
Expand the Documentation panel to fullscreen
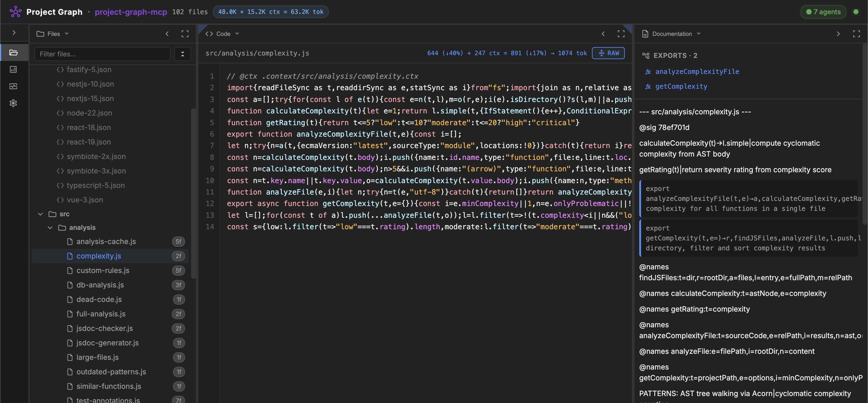(857, 34)
